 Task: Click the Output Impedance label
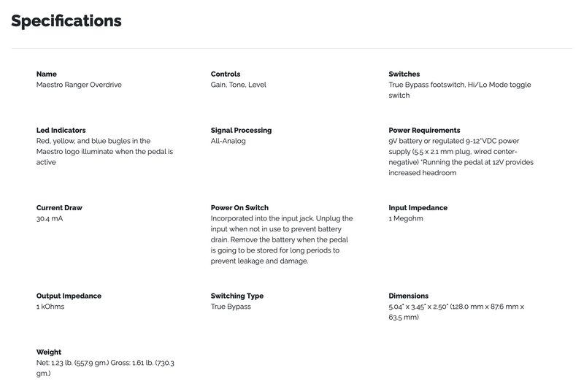click(69, 296)
